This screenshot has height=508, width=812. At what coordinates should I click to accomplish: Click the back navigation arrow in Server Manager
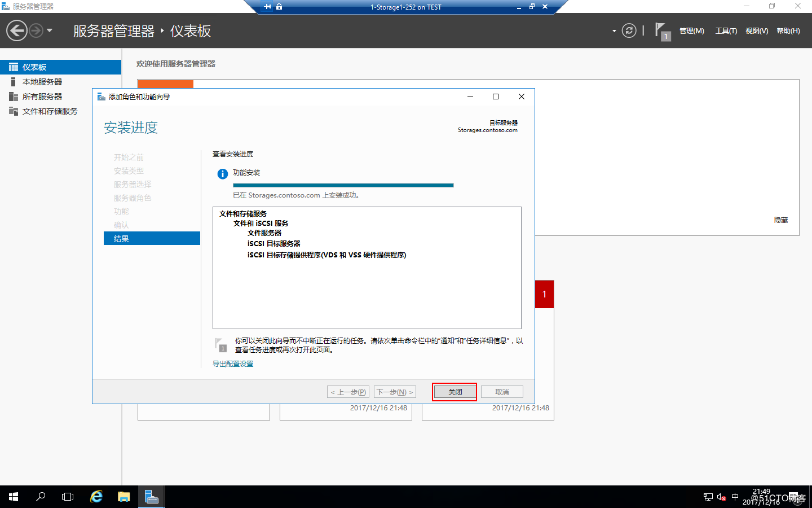point(17,30)
